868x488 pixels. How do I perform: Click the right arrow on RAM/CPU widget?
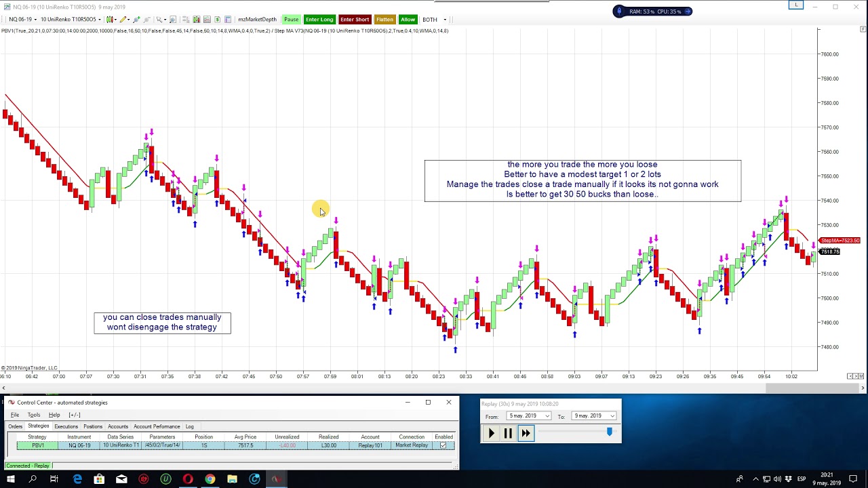coord(687,11)
